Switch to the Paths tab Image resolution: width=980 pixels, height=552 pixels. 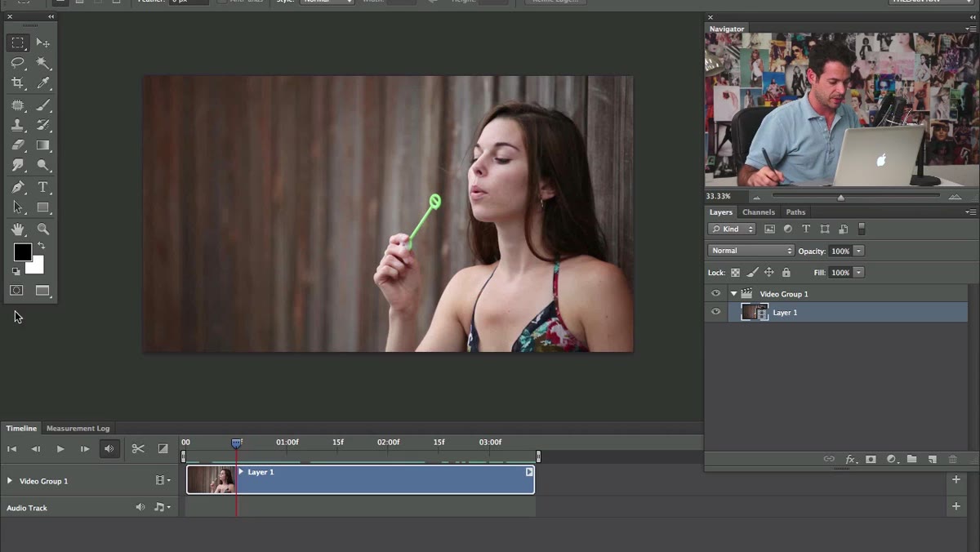click(795, 212)
